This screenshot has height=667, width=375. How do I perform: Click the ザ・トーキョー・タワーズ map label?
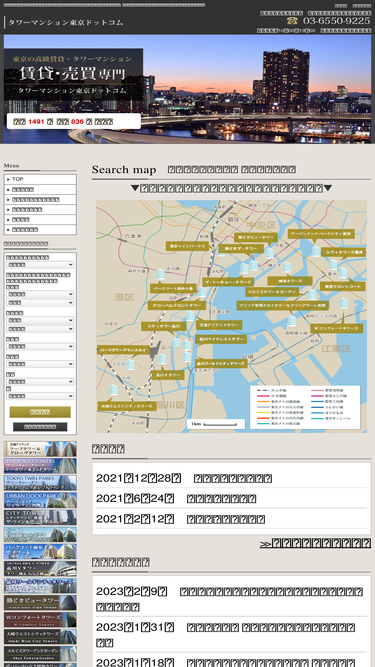pyautogui.click(x=228, y=282)
